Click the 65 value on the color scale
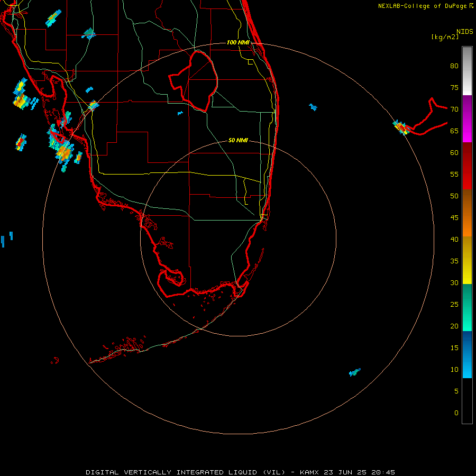 454,131
